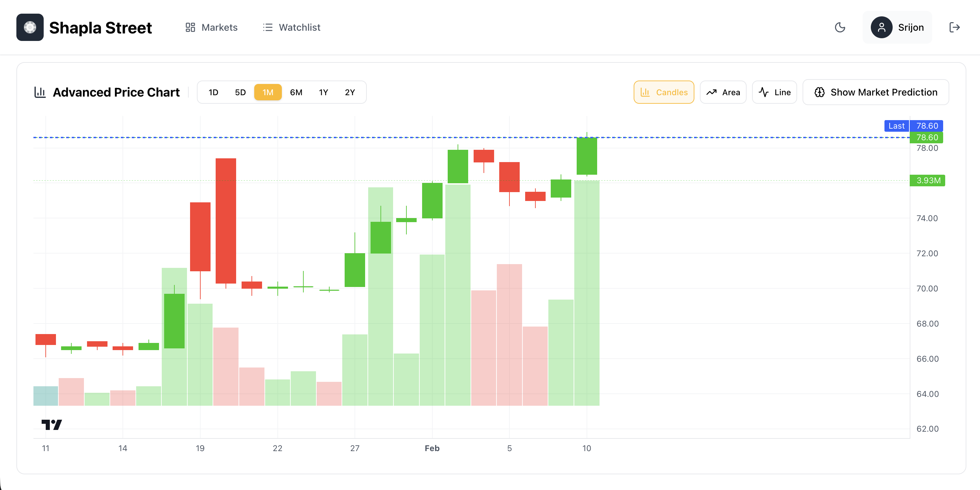Open the Markets page
This screenshot has height=490, width=980.
coord(211,27)
